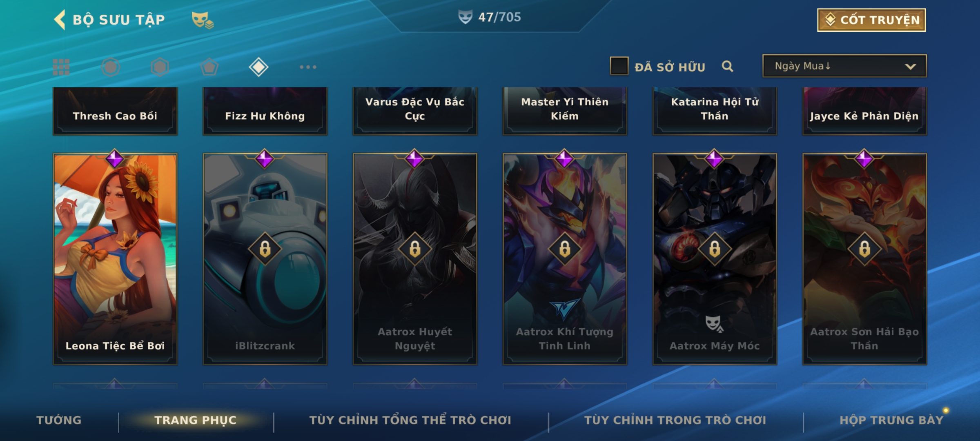Go back using the Bộ Sưu Tập arrow
980x441 pixels.
pyautogui.click(x=60, y=20)
